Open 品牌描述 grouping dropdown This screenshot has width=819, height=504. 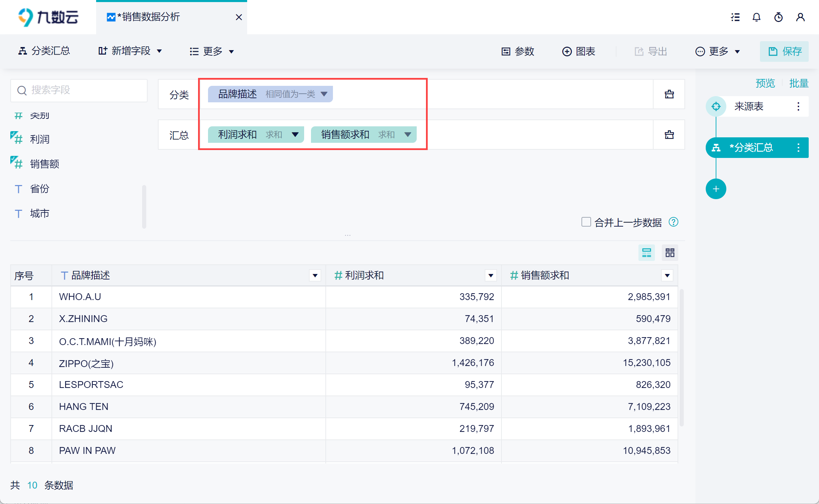click(324, 94)
